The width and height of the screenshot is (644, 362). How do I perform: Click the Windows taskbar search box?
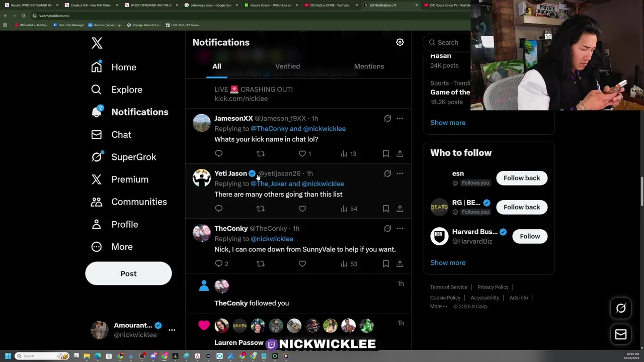pyautogui.click(x=41, y=356)
